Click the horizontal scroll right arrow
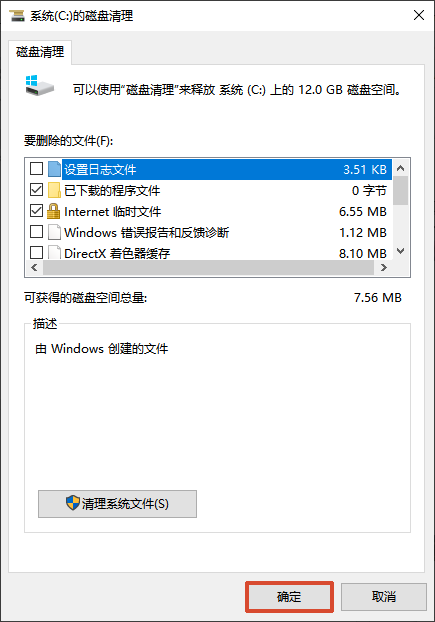 [383, 268]
